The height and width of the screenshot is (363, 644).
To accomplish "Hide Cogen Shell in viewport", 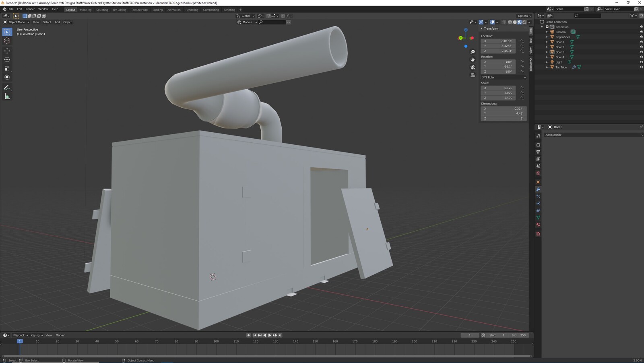I will [x=641, y=37].
